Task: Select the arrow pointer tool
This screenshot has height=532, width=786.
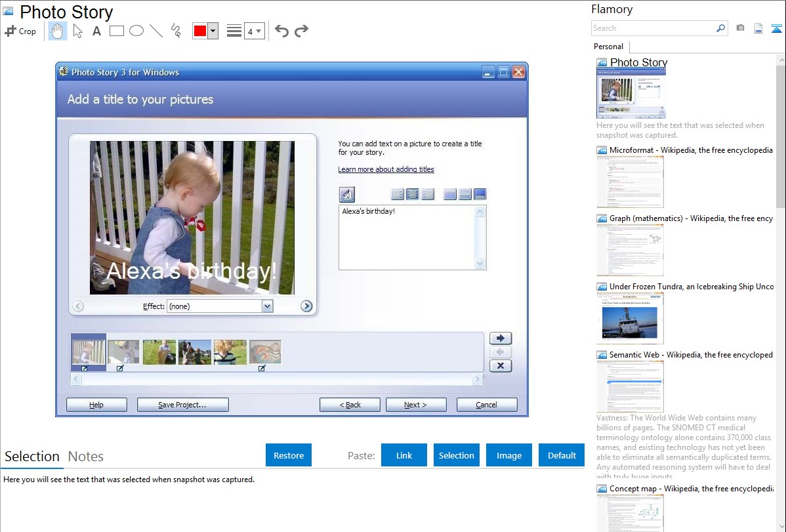Action: click(x=77, y=31)
